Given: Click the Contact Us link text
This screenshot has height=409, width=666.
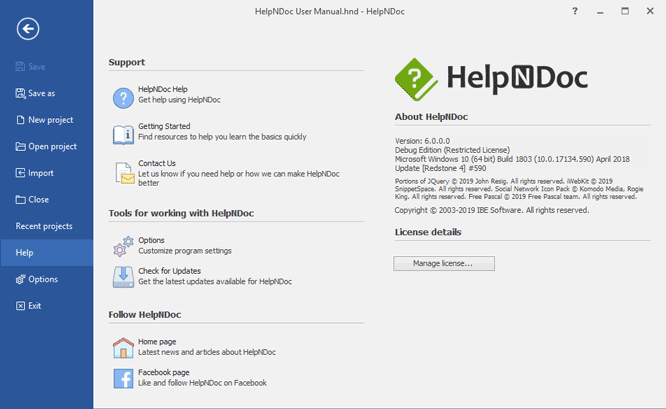Looking at the screenshot, I should 157,163.
